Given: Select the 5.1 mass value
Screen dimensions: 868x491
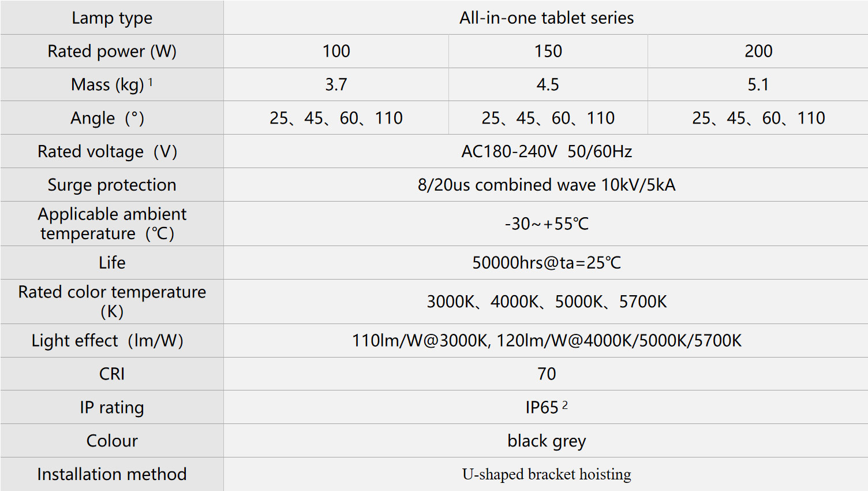Looking at the screenshot, I should click(x=758, y=85).
